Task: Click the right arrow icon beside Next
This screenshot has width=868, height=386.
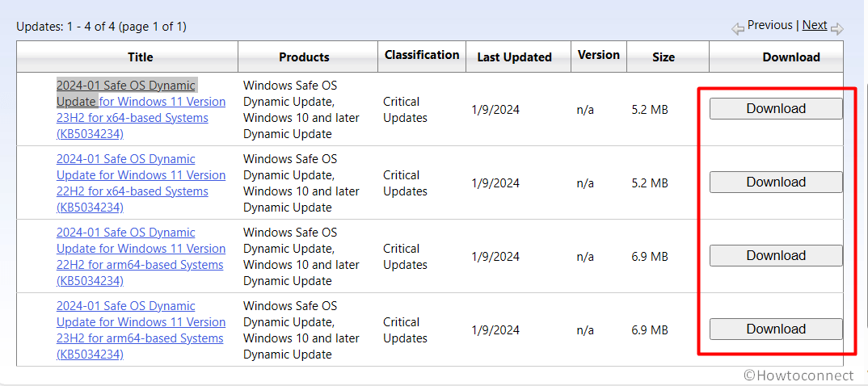Action: 836,29
